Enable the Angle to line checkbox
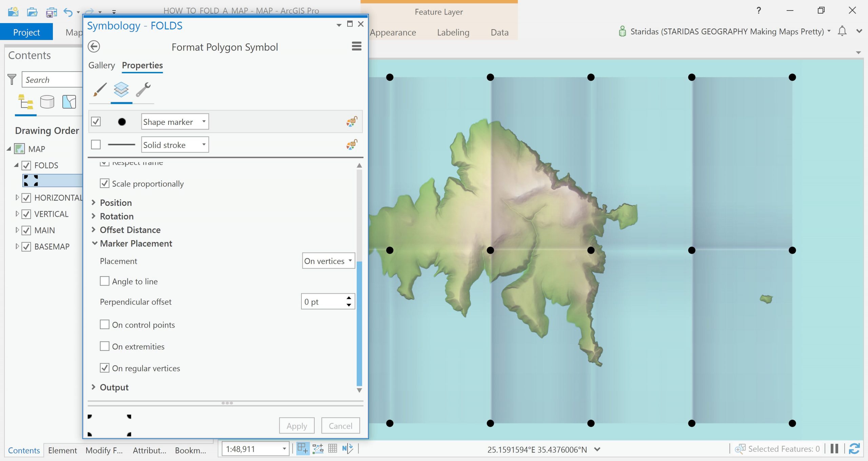868x461 pixels. [x=105, y=281]
